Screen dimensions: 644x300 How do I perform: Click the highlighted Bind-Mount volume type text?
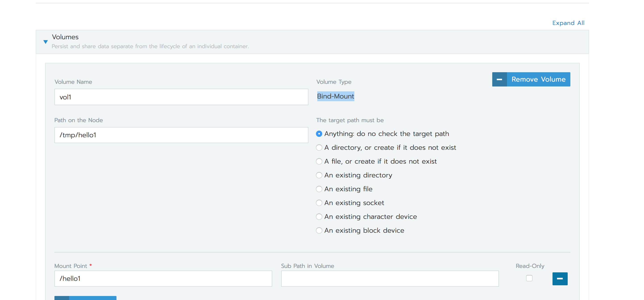pyautogui.click(x=335, y=96)
